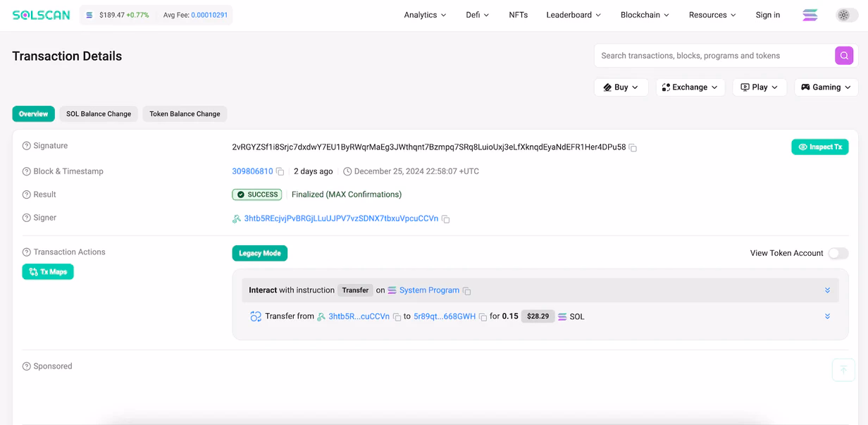Click help icon next to Transaction Actions

27,252
